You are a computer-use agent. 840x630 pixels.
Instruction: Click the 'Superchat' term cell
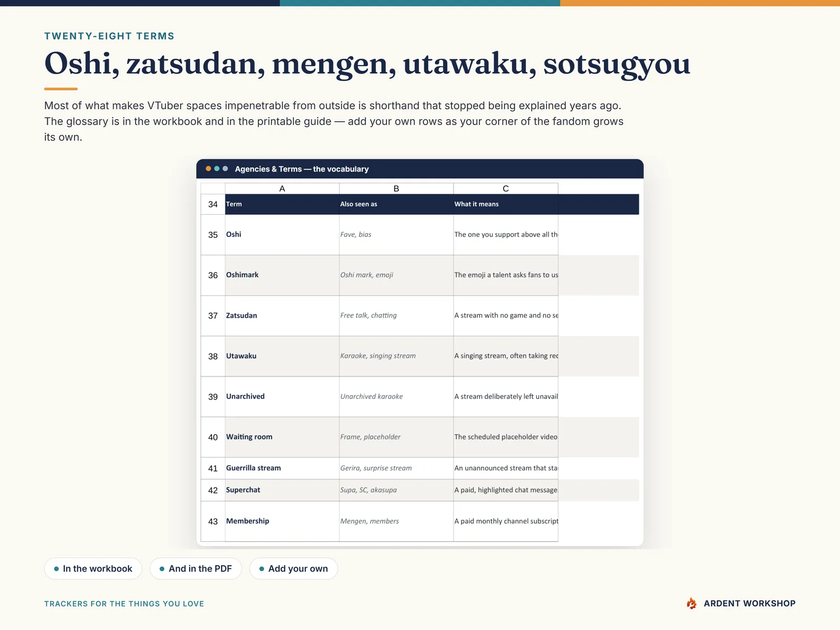point(282,490)
